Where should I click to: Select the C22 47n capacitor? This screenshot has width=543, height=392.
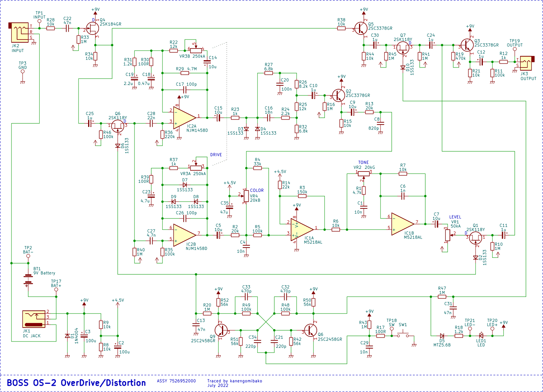pos(67,28)
